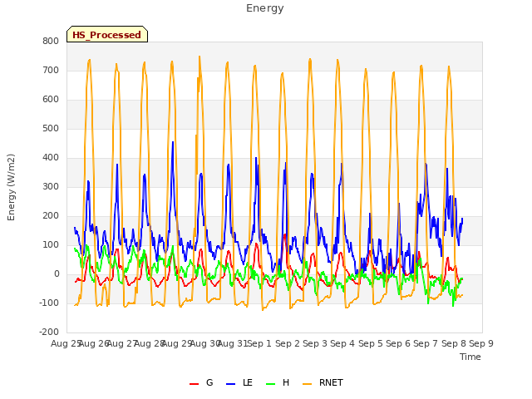Click the y-axis title 'Energy (W/m2)'
Viewport: 532px width, 399px height.
[x=11, y=187]
